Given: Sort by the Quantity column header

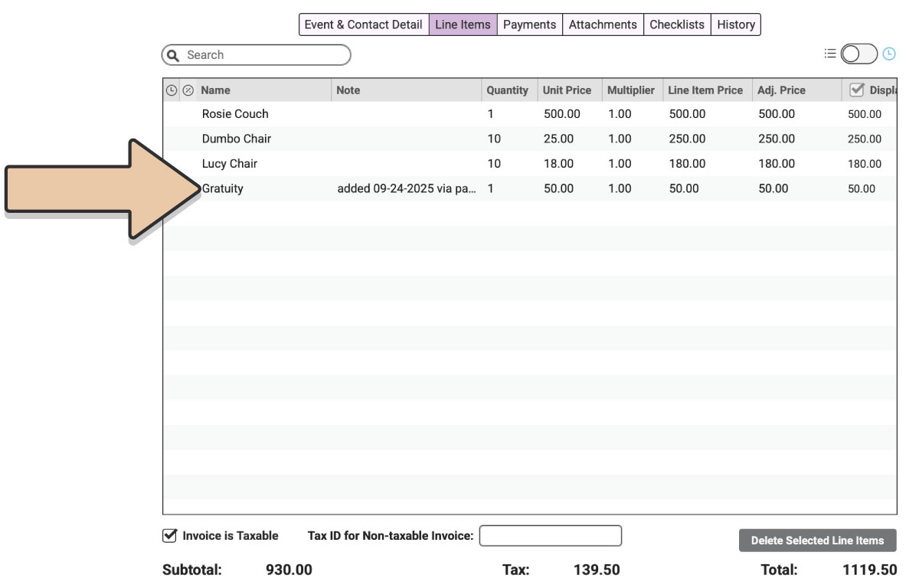Looking at the screenshot, I should tap(507, 90).
